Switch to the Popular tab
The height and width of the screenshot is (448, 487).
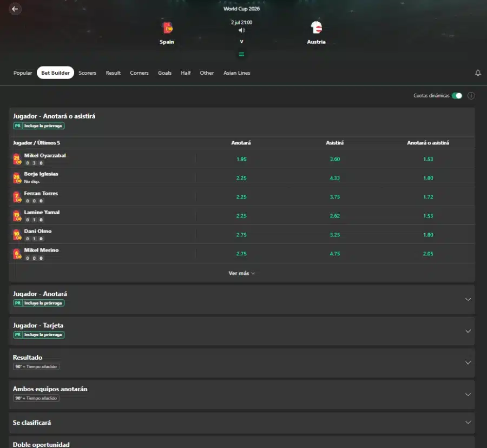(23, 73)
